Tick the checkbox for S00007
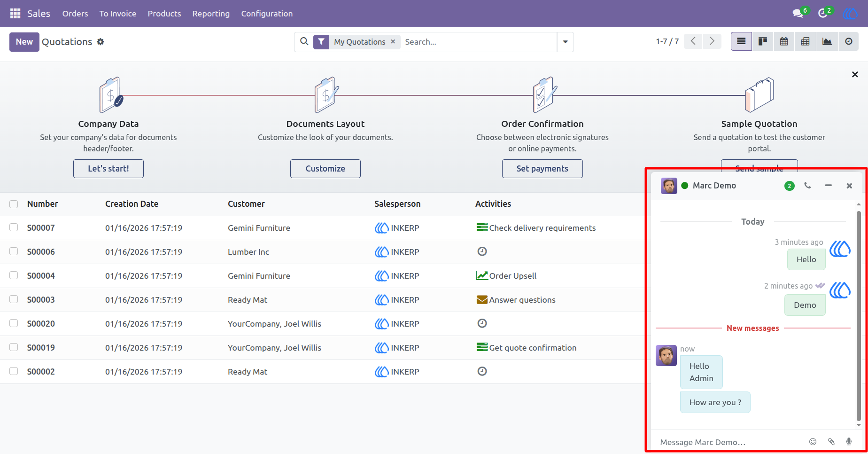868x454 pixels. [x=14, y=227]
